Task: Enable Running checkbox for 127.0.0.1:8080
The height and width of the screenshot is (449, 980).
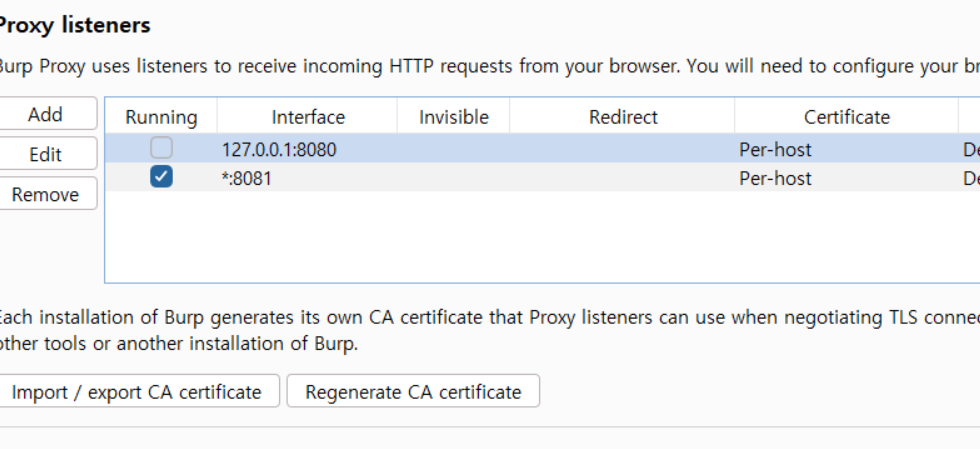Action: click(161, 148)
